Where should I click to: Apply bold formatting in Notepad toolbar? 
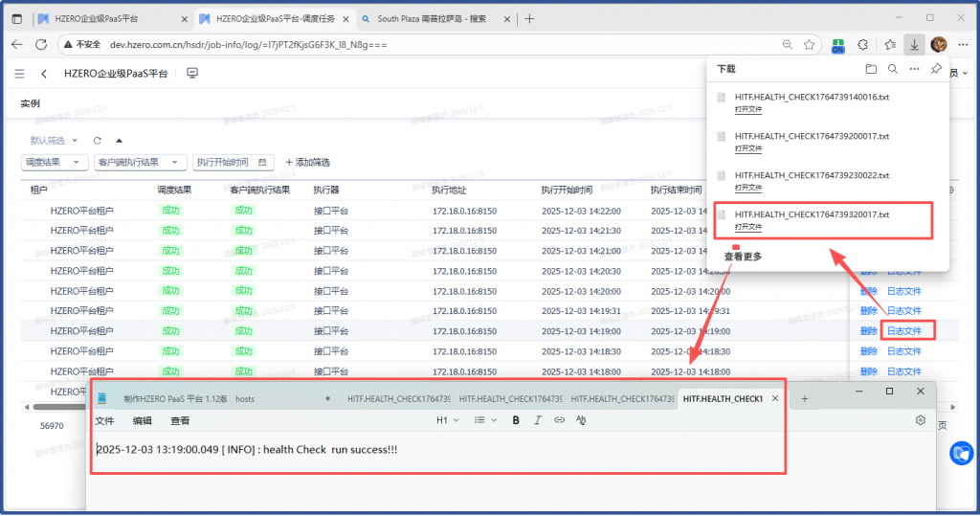click(516, 420)
